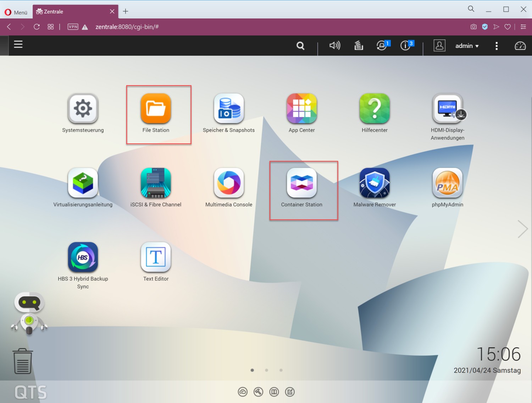
Task: Open Opera easy setup sliders
Action: (523, 27)
